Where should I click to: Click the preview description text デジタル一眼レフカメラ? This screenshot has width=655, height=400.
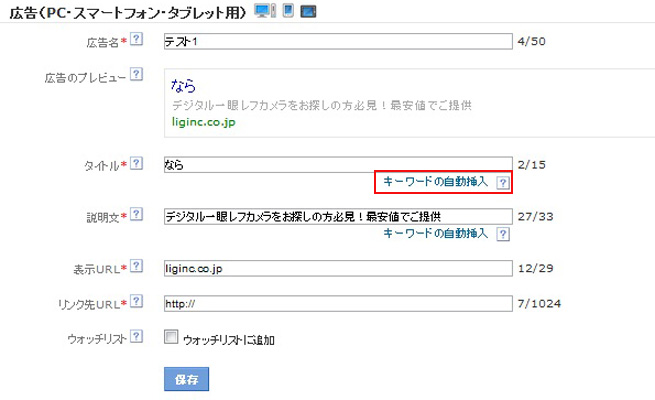[229, 105]
